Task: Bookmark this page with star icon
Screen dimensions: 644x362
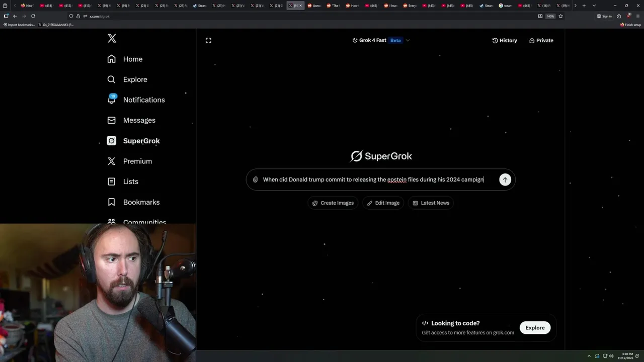Action: click(x=560, y=16)
